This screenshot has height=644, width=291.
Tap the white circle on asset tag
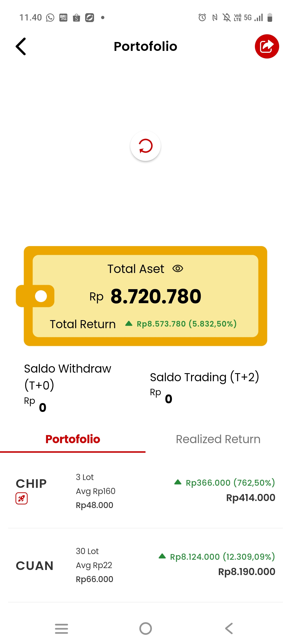41,296
